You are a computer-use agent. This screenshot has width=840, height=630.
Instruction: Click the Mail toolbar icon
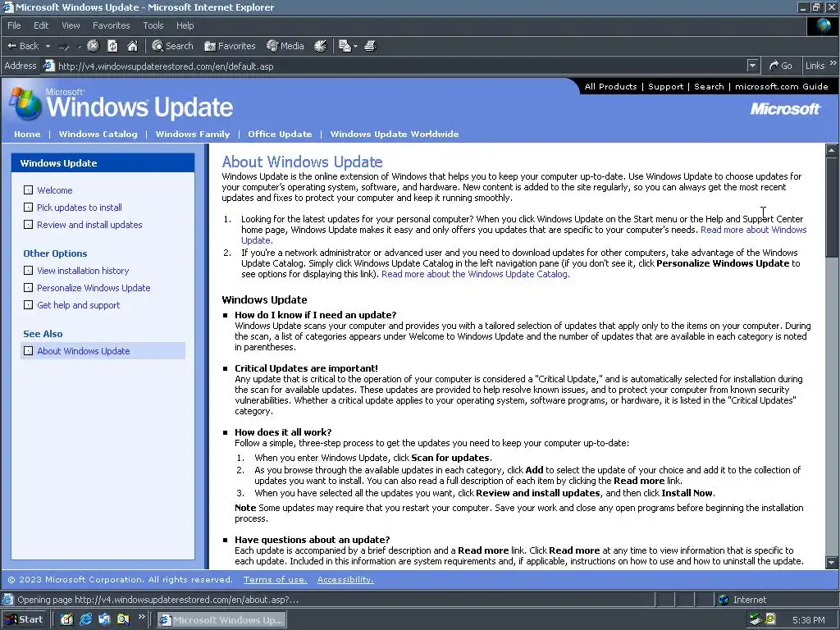point(345,46)
